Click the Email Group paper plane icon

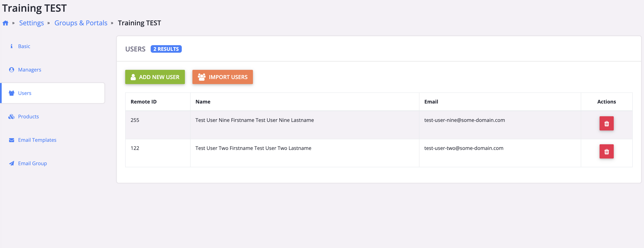click(11, 164)
